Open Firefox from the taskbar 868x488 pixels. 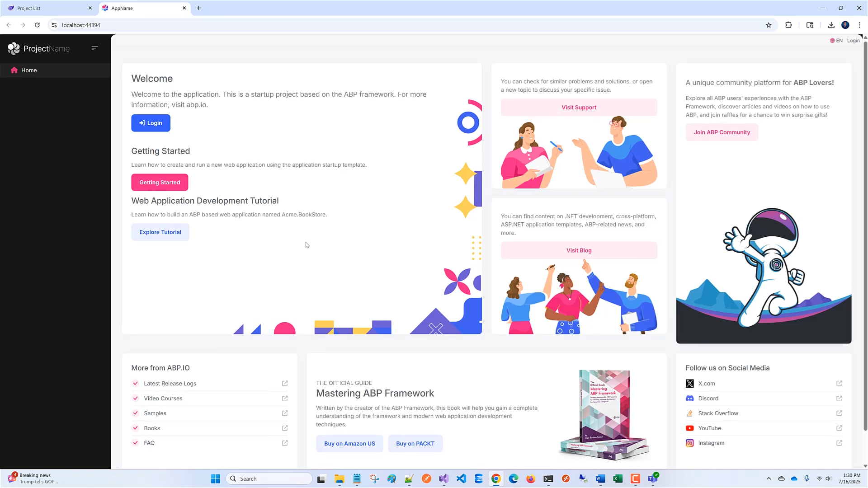[531, 479]
